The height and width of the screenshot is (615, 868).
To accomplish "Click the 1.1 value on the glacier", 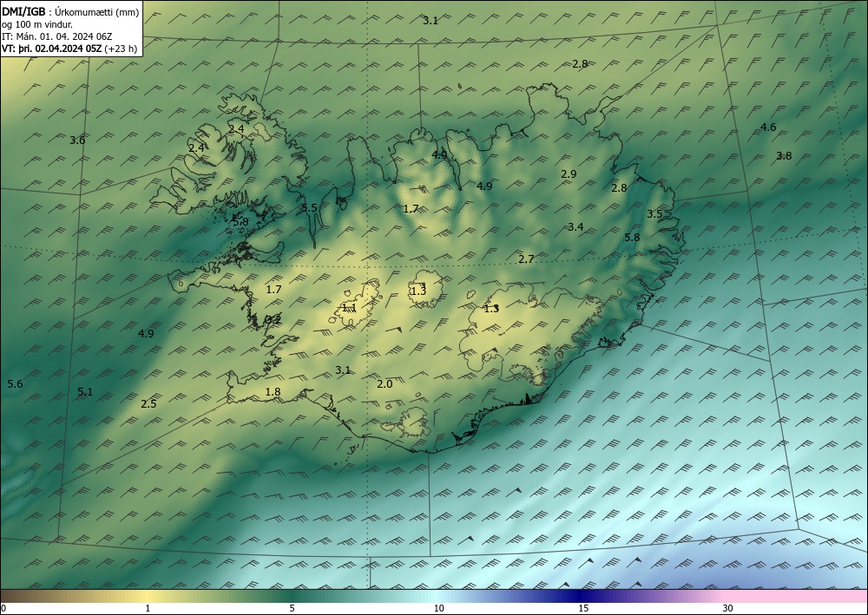I will [349, 308].
